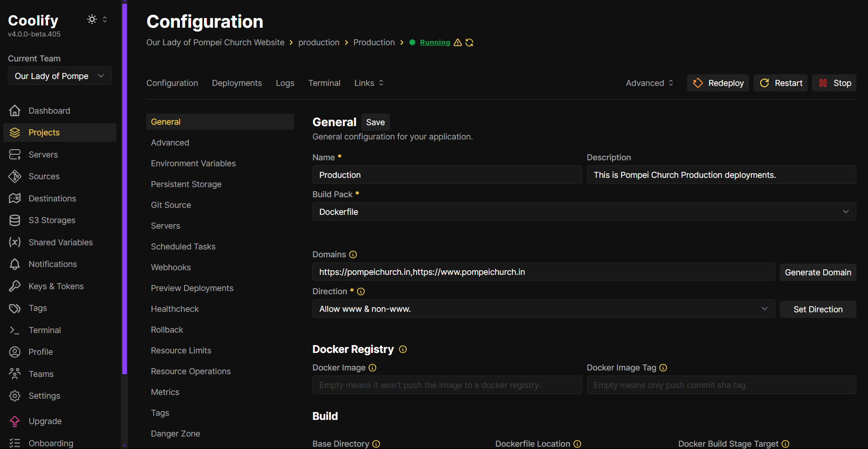Image resolution: width=868 pixels, height=449 pixels.
Task: Switch to the Deployments tab
Action: point(237,83)
